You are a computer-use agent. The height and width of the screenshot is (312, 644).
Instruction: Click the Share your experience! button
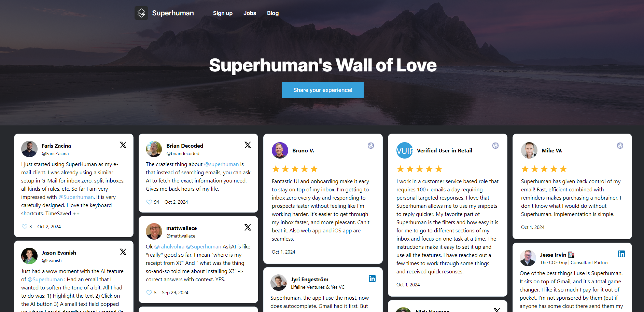[x=323, y=90]
